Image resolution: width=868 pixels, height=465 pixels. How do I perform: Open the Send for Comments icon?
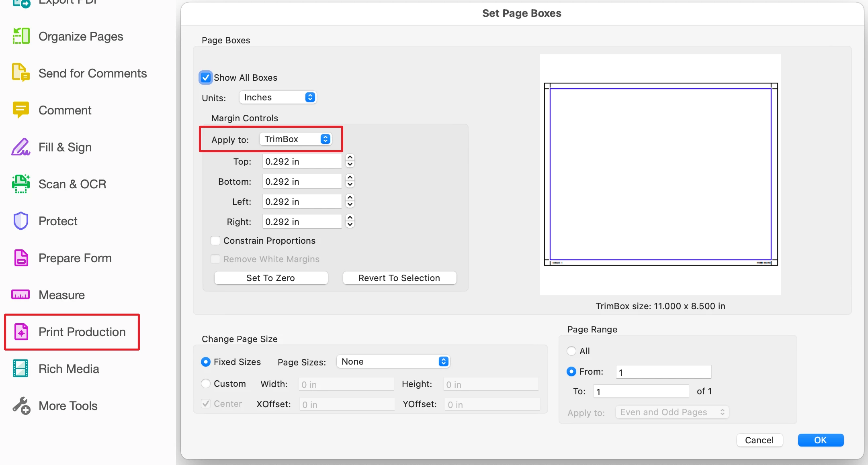click(x=21, y=73)
